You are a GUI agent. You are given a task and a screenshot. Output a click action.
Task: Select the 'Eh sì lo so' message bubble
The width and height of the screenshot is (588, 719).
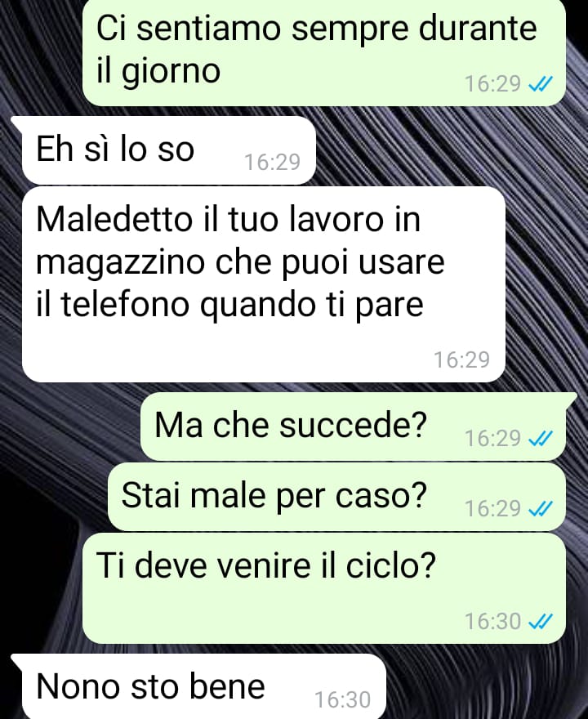(169, 150)
